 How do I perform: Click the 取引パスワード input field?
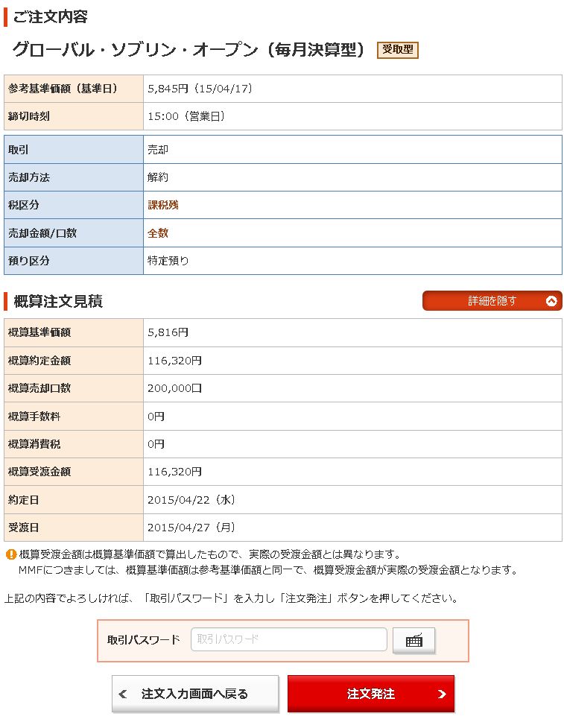[289, 639]
